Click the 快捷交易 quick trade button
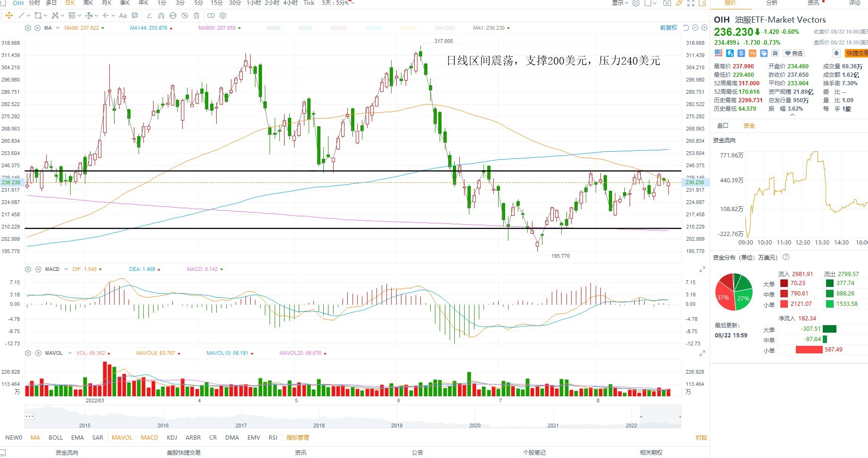Screen dimensions: 868x458 (x=856, y=53)
